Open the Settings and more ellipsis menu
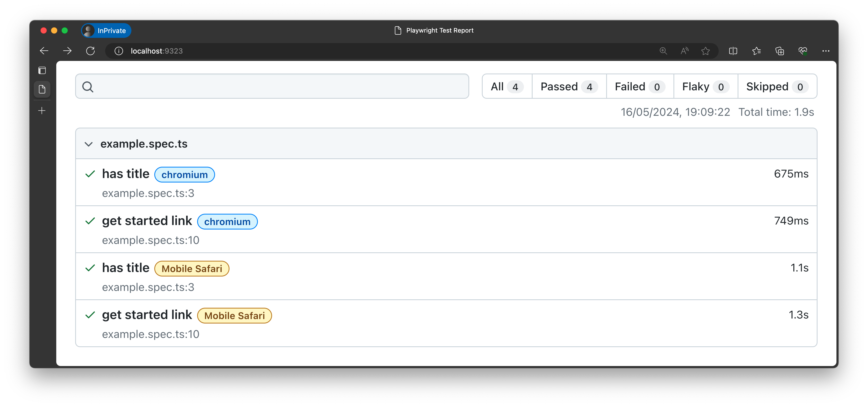 point(825,51)
